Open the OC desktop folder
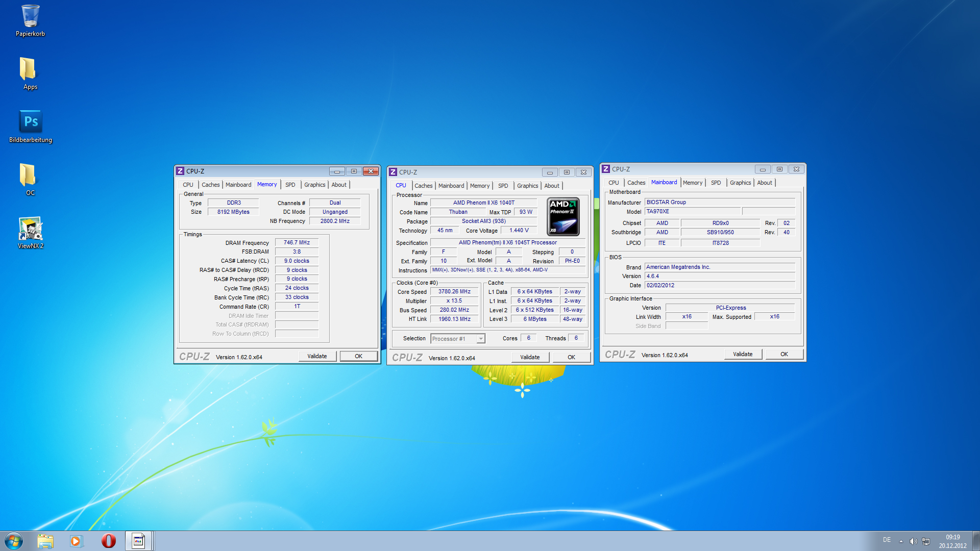Viewport: 980px width, 551px height. pyautogui.click(x=30, y=180)
